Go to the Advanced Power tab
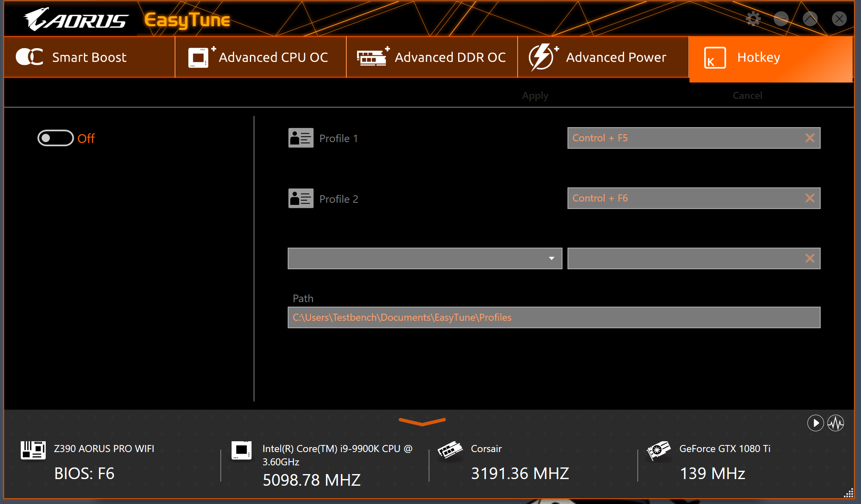 [x=603, y=57]
